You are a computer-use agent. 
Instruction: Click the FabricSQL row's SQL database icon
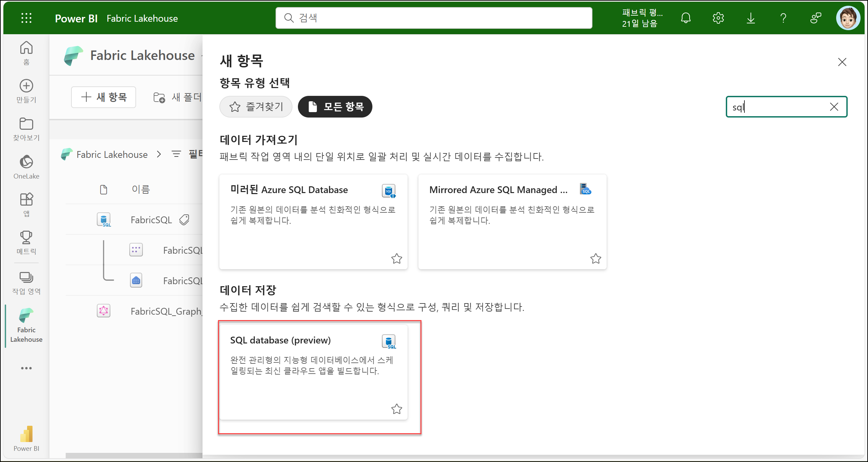pos(104,219)
